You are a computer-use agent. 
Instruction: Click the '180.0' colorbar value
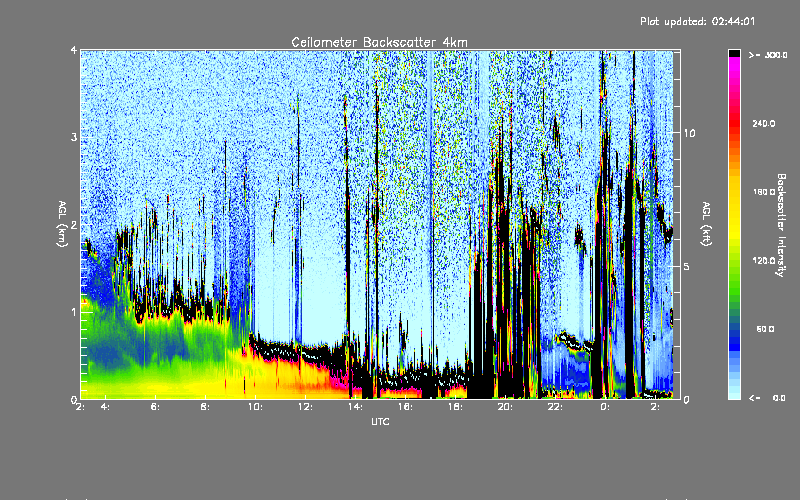coord(764,192)
